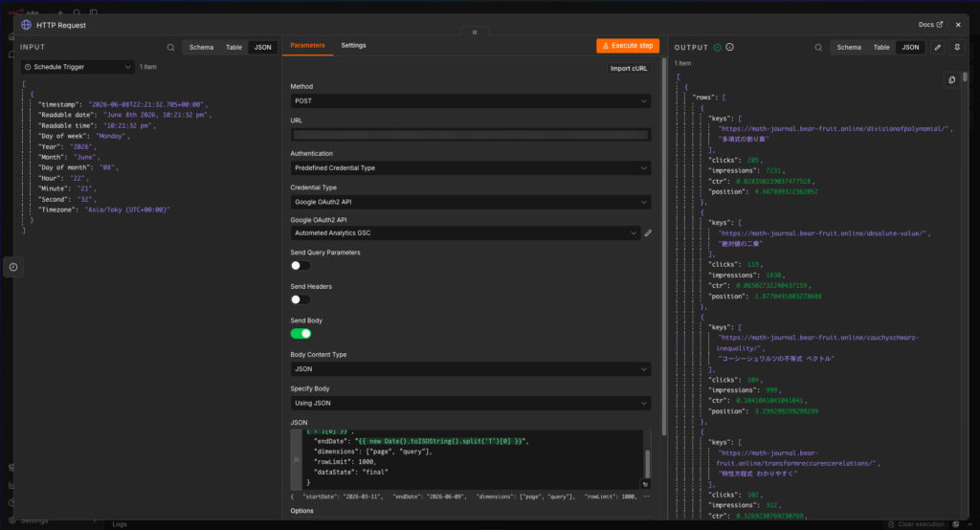The height and width of the screenshot is (530, 980).
Task: Open the Method dropdown showing POST
Action: click(x=471, y=101)
